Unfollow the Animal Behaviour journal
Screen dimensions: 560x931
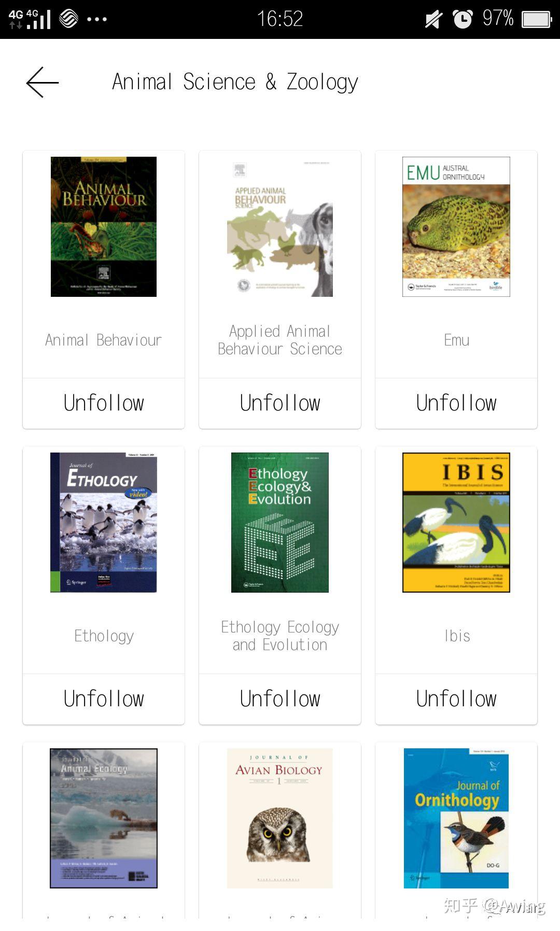tap(104, 403)
